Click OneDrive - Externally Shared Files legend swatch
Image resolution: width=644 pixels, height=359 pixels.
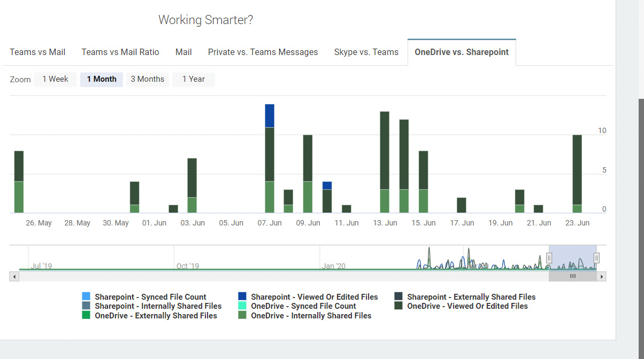86,316
